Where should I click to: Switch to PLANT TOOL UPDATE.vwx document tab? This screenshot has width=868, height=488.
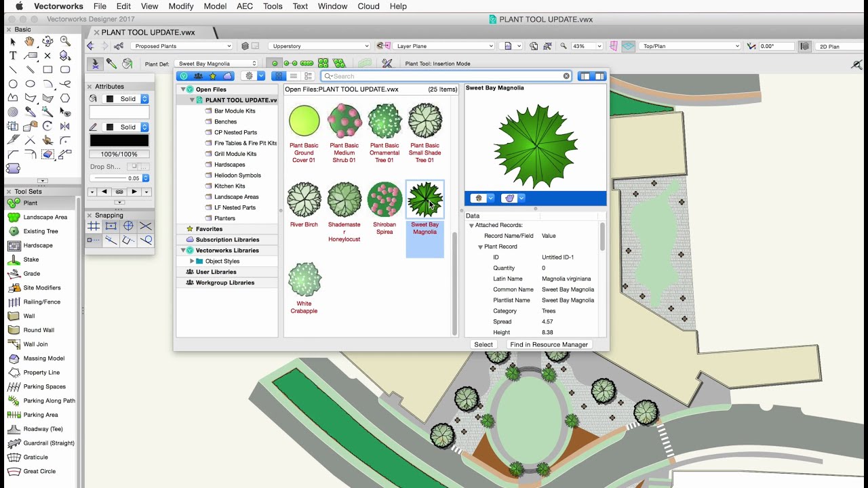click(148, 32)
